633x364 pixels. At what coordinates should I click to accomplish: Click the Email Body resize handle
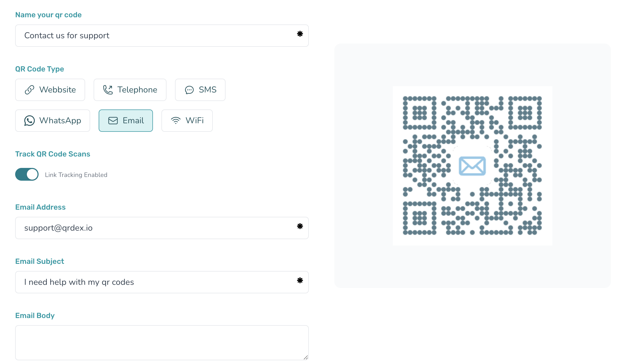[306, 357]
